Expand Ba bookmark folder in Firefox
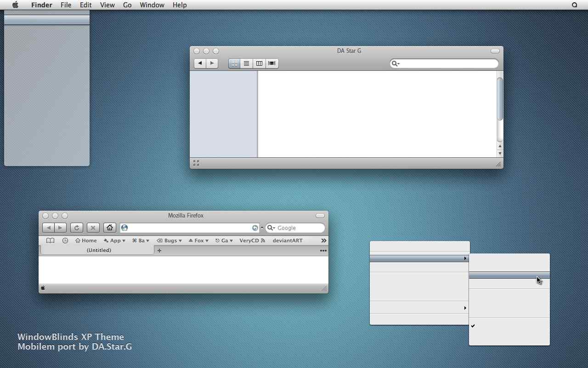The height and width of the screenshot is (368, 588). tap(141, 241)
